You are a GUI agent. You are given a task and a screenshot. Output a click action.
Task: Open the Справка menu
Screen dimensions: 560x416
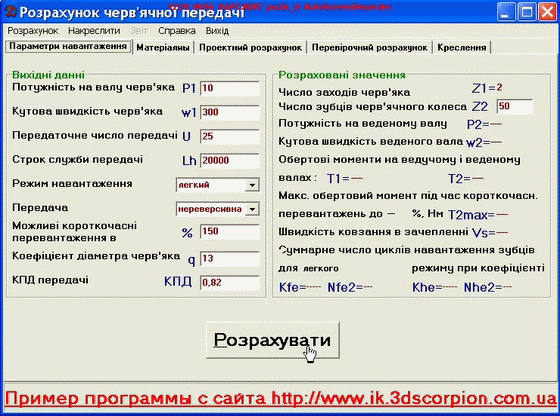pyautogui.click(x=177, y=31)
